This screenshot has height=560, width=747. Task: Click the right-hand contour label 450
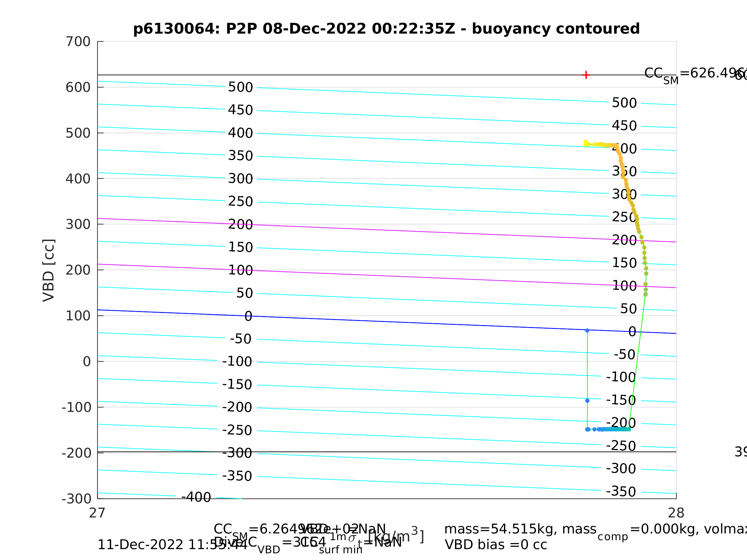(624, 126)
